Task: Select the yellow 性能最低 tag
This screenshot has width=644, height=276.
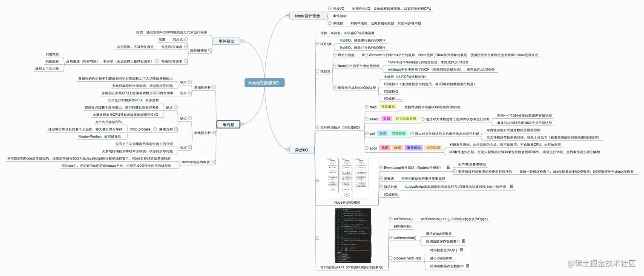Action: [x=388, y=107]
